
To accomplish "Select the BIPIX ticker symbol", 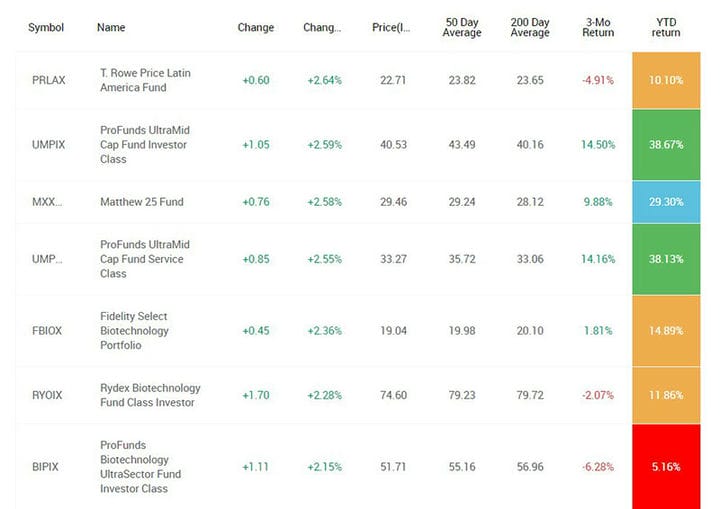I will pyautogui.click(x=45, y=467).
